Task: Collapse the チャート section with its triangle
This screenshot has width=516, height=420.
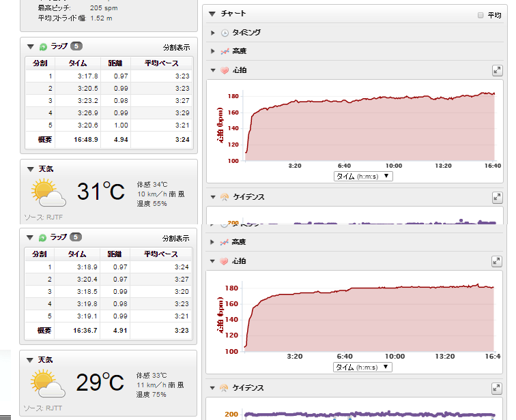Action: pos(212,14)
